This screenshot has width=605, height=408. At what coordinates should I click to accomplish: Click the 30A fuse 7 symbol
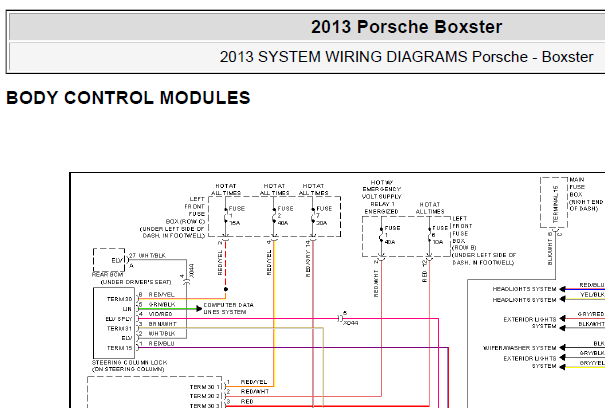point(313,216)
